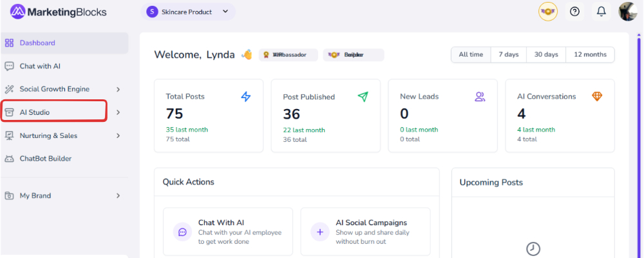Click the diamond icon on AI Conversations
This screenshot has height=258, width=644.
pos(597,97)
